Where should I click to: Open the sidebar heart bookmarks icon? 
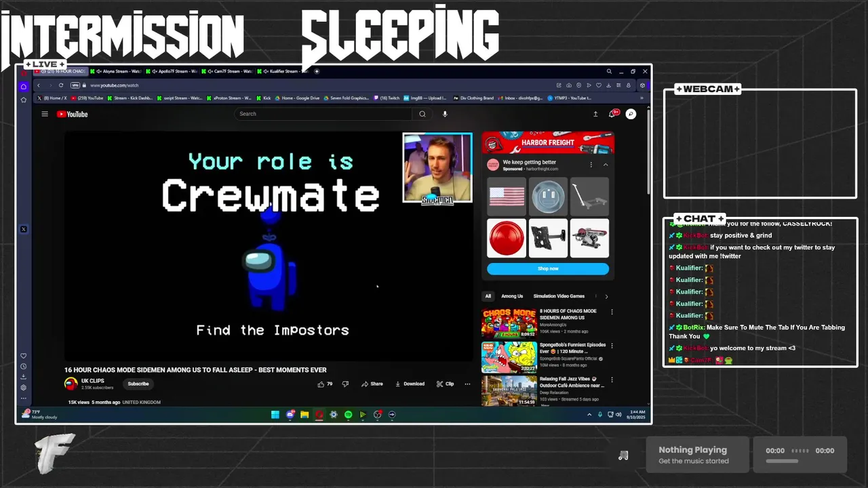(24, 356)
